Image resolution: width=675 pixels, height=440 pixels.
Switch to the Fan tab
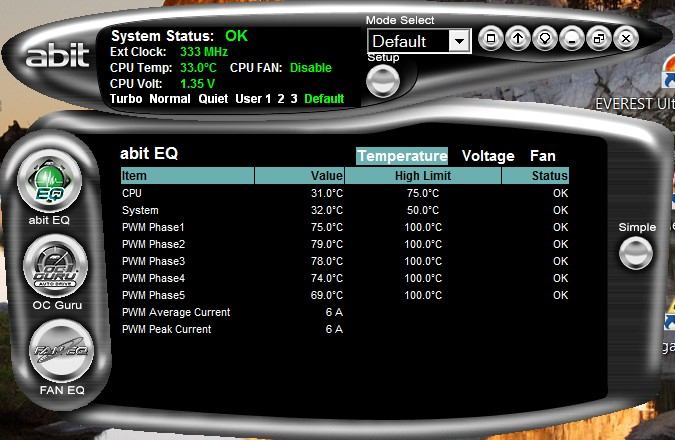542,156
